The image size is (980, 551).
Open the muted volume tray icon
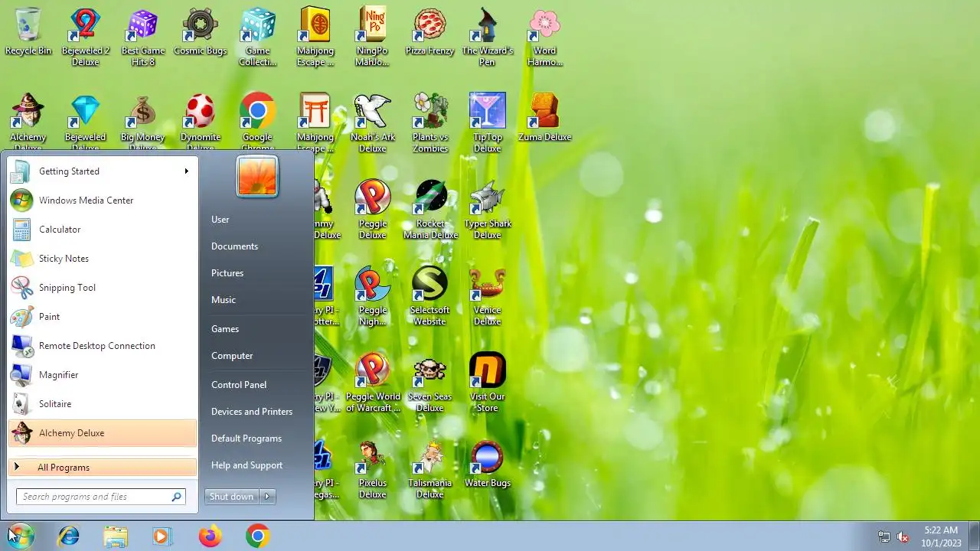(x=903, y=537)
